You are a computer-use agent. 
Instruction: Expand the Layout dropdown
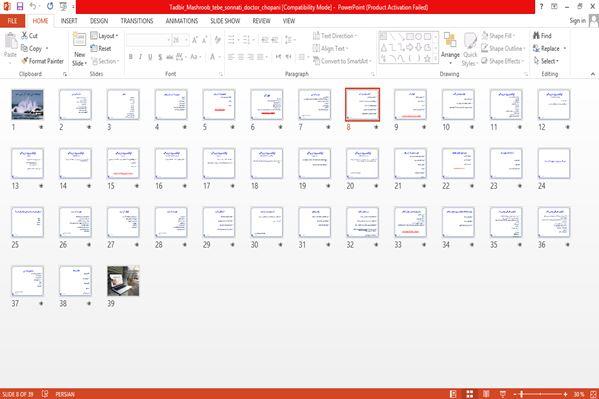[x=104, y=36]
